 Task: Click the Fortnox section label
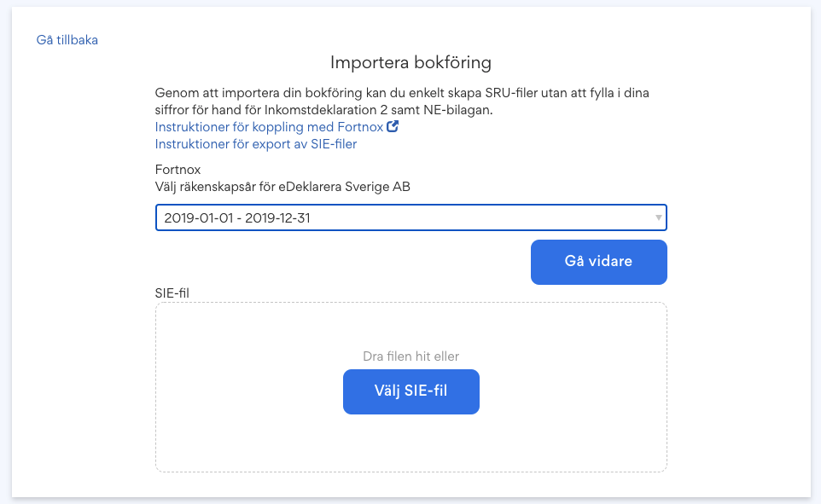[x=178, y=170]
